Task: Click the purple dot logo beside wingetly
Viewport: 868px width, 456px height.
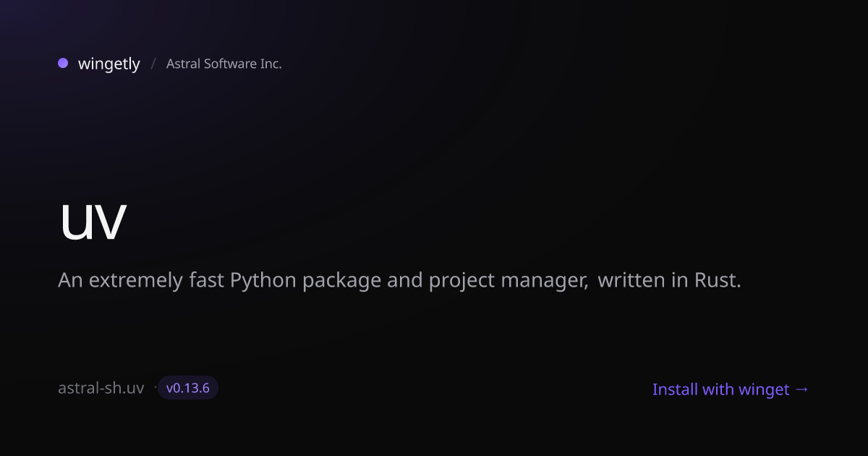Action: tap(63, 63)
